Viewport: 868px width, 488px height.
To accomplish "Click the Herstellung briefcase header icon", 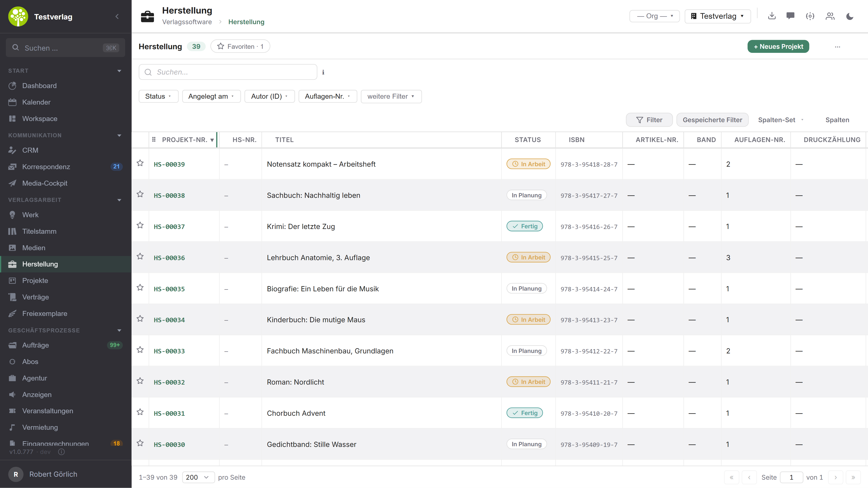I will [147, 16].
